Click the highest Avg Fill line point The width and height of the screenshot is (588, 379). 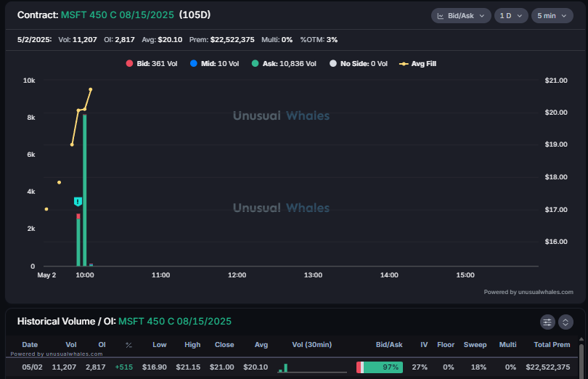pos(90,89)
